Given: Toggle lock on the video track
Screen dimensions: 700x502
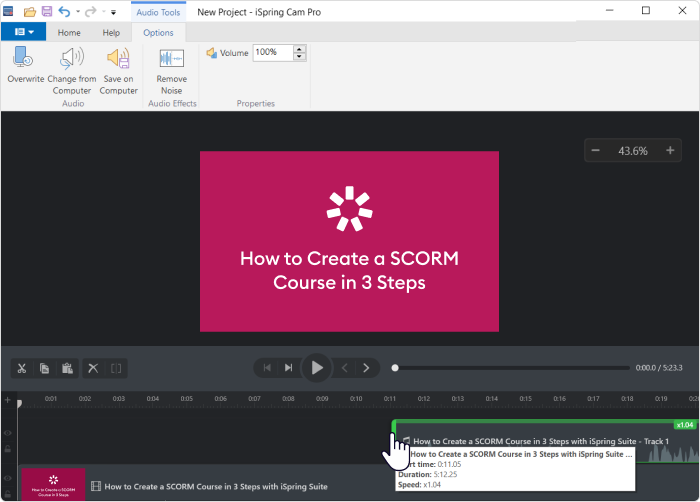Looking at the screenshot, I should tap(8, 494).
